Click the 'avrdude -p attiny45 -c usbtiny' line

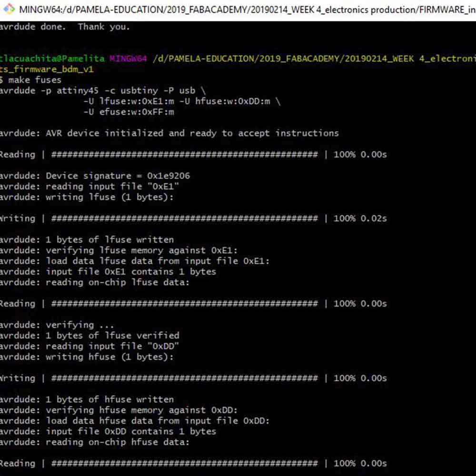[x=103, y=91]
